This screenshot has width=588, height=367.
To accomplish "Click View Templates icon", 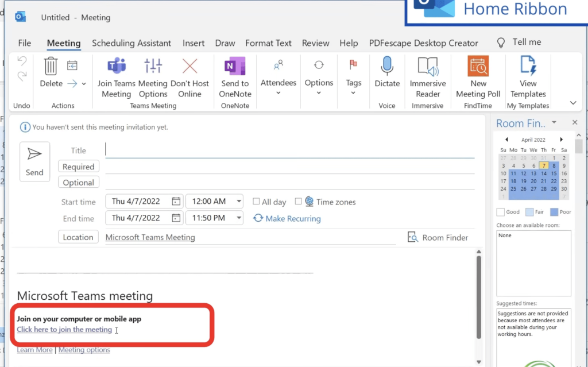I will (x=528, y=66).
